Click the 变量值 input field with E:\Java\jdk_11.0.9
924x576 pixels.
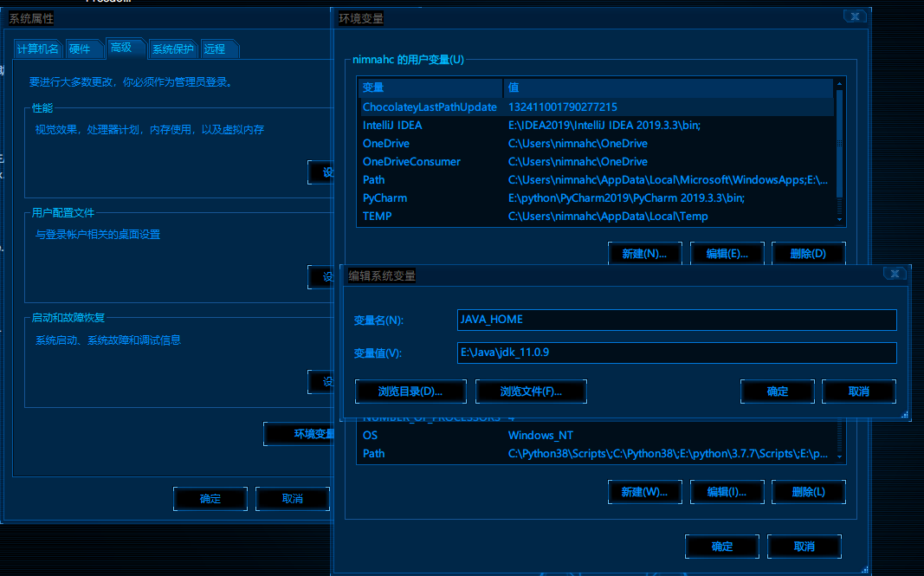[676, 353]
